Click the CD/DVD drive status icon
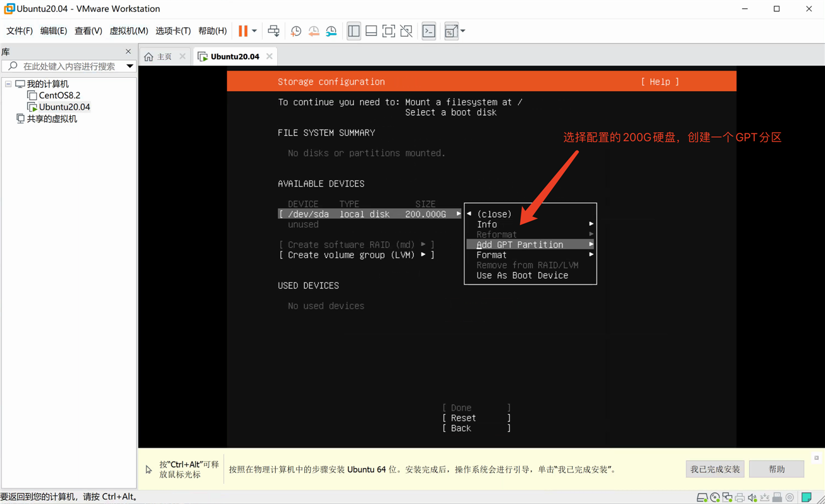Viewport: 825px width, 504px height. [715, 498]
